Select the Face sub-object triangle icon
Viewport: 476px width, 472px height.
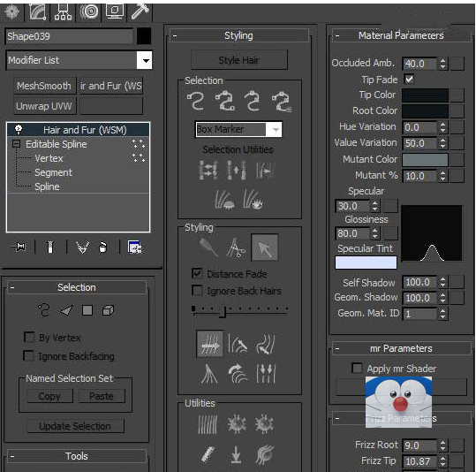tap(66, 310)
